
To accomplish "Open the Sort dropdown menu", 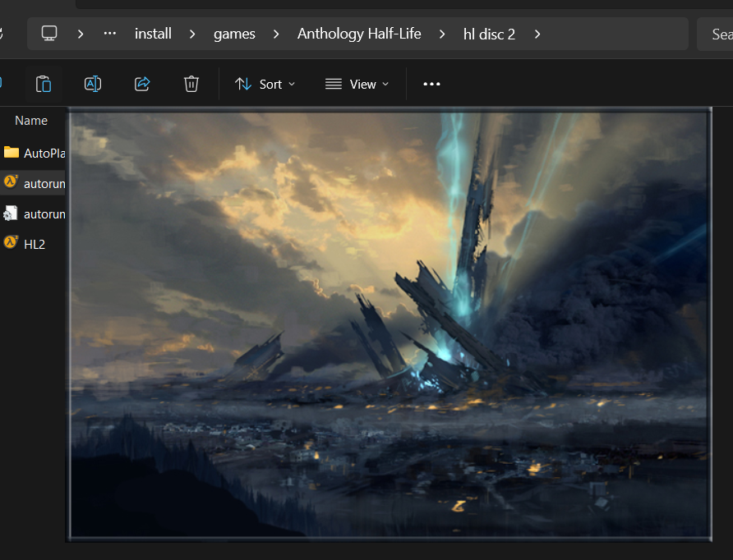I will [x=265, y=84].
